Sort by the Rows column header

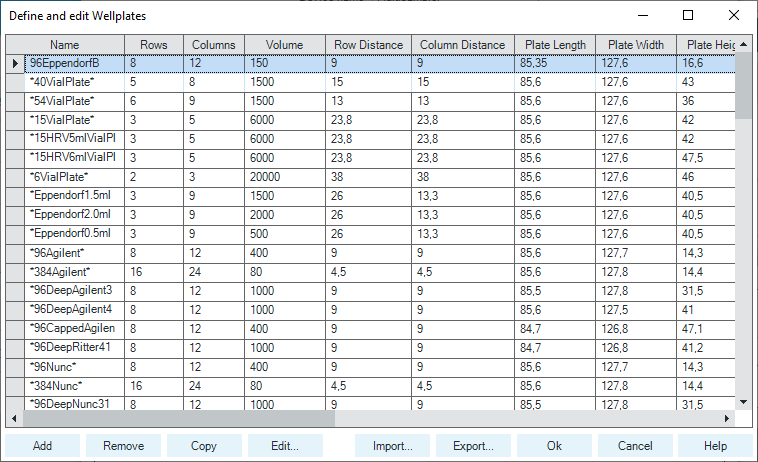(x=154, y=44)
